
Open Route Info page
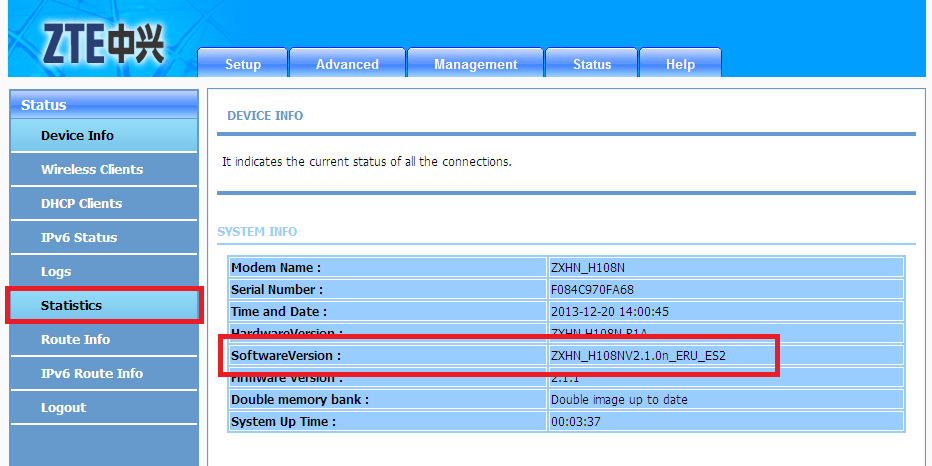click(104, 339)
